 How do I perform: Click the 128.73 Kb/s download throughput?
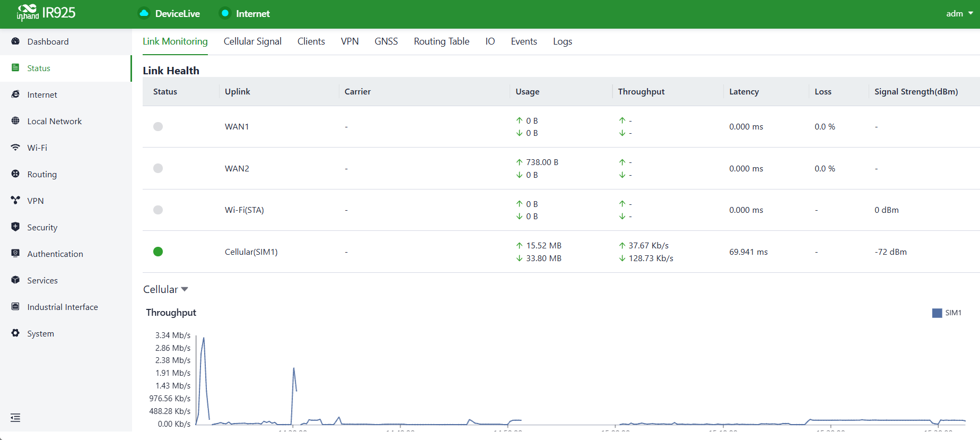(x=651, y=258)
